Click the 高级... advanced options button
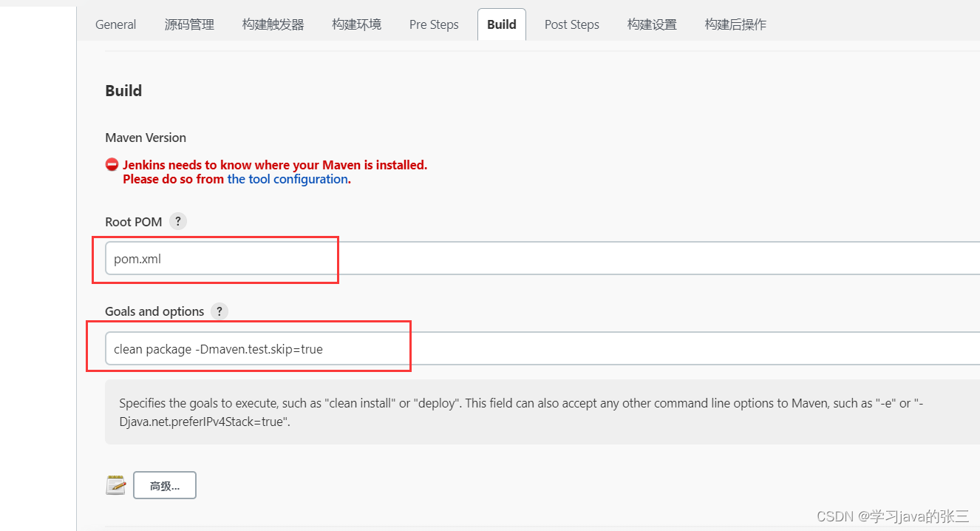This screenshot has width=980, height=531. point(164,485)
